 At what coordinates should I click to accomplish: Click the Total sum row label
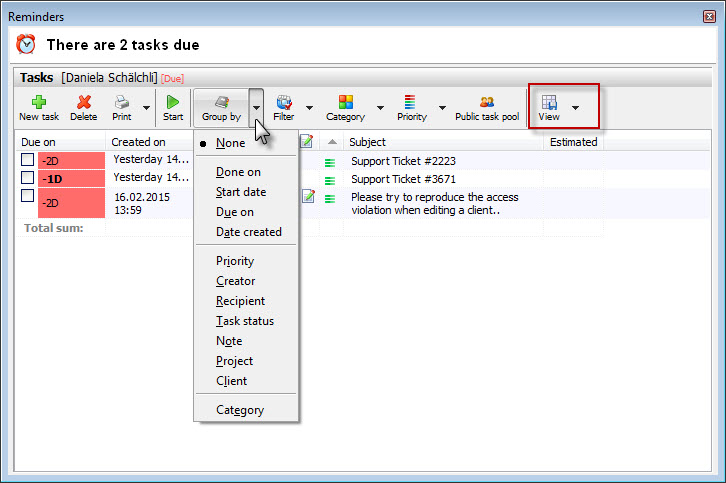54,228
